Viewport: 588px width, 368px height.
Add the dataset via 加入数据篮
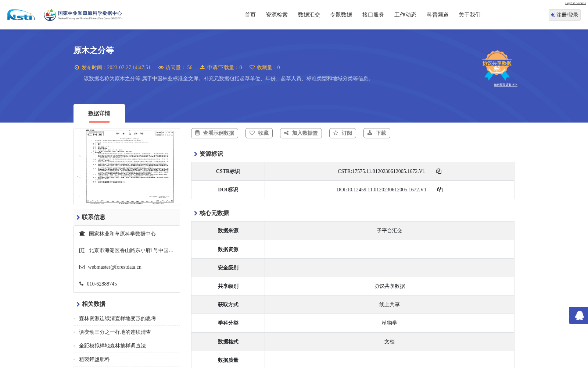[x=301, y=133]
